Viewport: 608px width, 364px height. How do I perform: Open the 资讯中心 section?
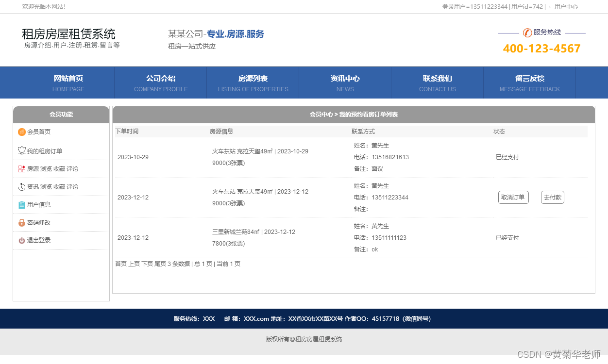point(345,83)
